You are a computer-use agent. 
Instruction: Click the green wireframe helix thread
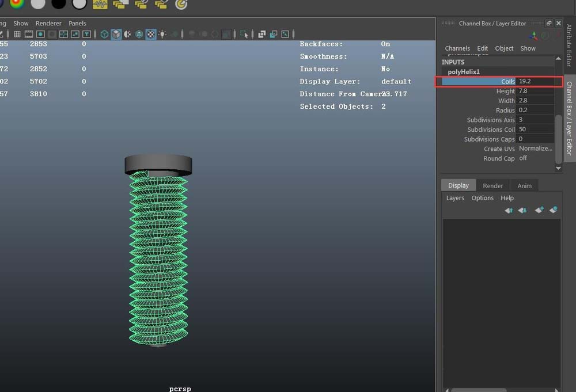pos(158,259)
